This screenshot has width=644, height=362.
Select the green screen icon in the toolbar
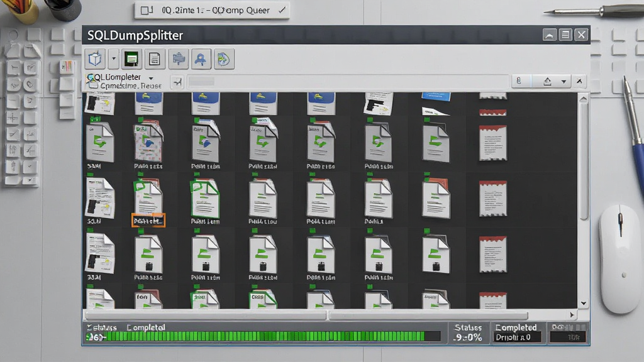click(x=131, y=59)
